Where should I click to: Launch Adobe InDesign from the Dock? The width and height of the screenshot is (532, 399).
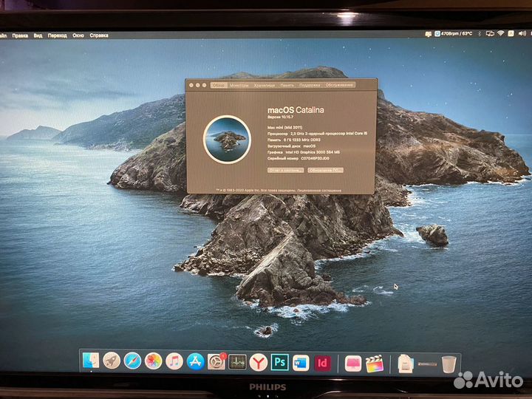pyautogui.click(x=322, y=363)
